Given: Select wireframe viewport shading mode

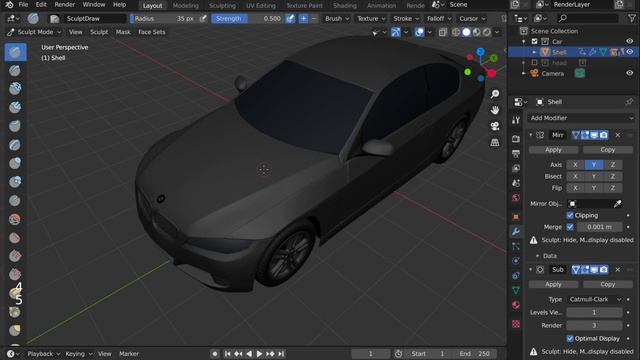Looking at the screenshot, I should click(x=456, y=32).
